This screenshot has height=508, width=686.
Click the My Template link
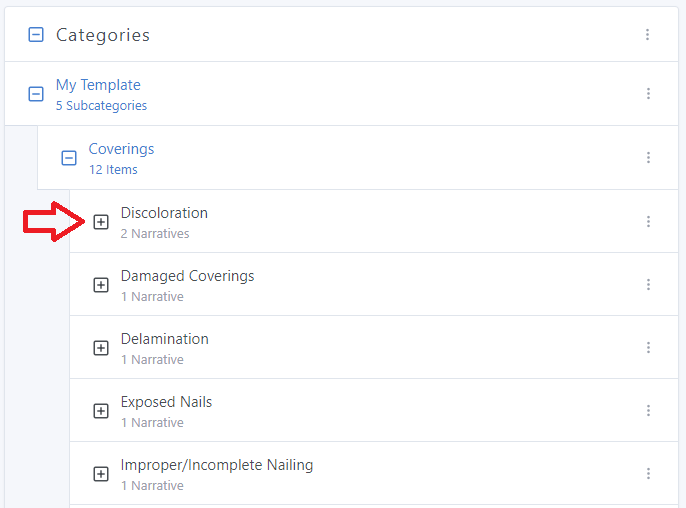pyautogui.click(x=98, y=85)
